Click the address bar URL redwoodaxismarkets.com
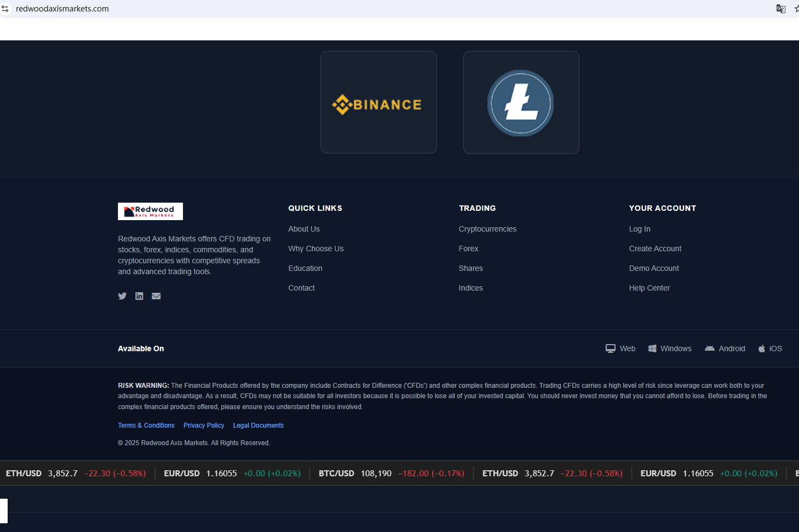 pyautogui.click(x=62, y=9)
